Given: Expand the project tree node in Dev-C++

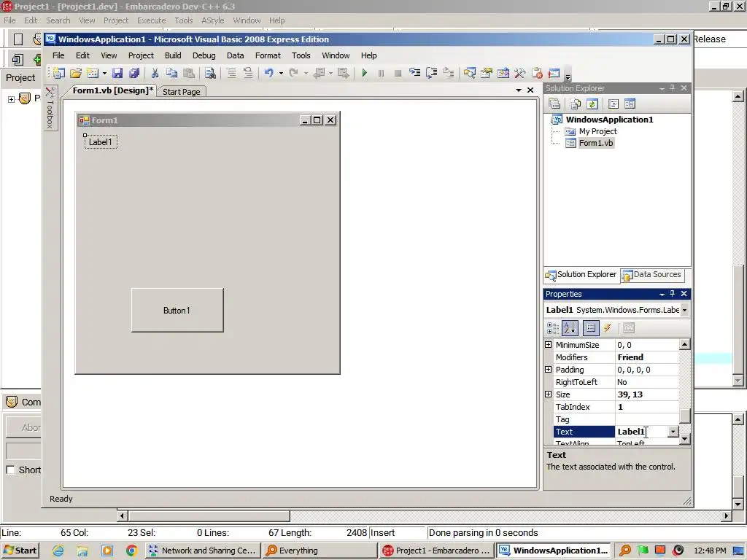Looking at the screenshot, I should tap(11, 99).
